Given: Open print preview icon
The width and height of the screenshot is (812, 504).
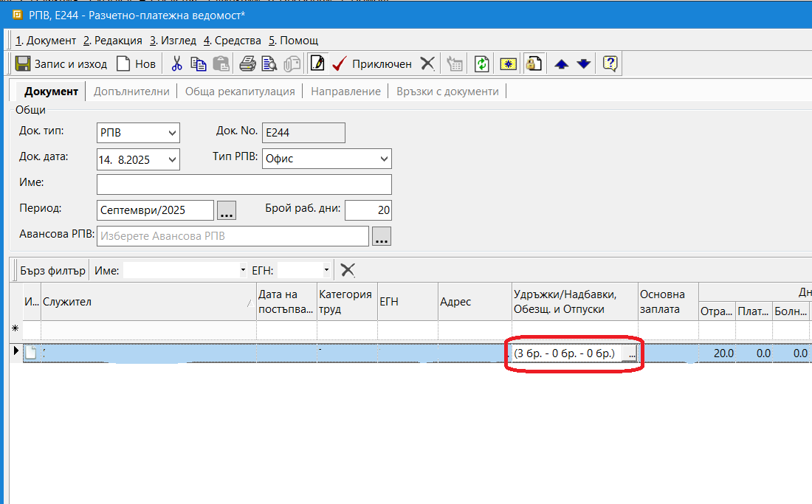Looking at the screenshot, I should click(x=269, y=63).
